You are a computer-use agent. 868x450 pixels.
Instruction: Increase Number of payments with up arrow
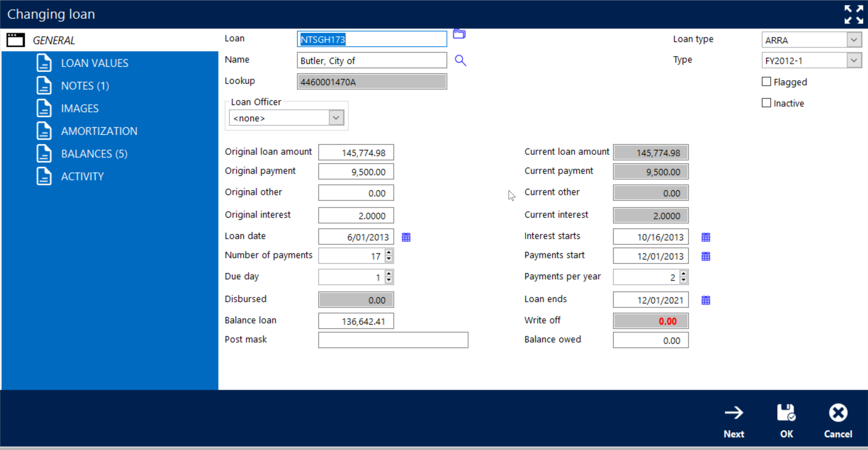[389, 252]
